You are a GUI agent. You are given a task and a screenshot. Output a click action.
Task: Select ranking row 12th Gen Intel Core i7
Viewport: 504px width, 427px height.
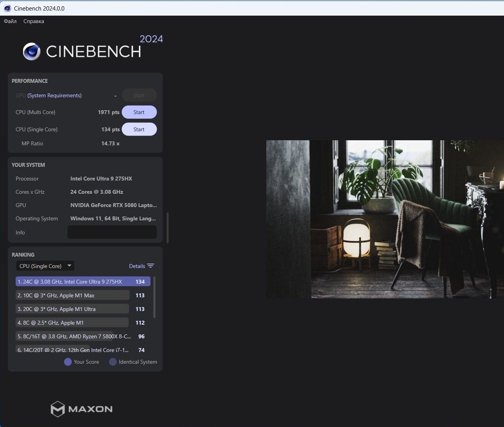(83, 349)
